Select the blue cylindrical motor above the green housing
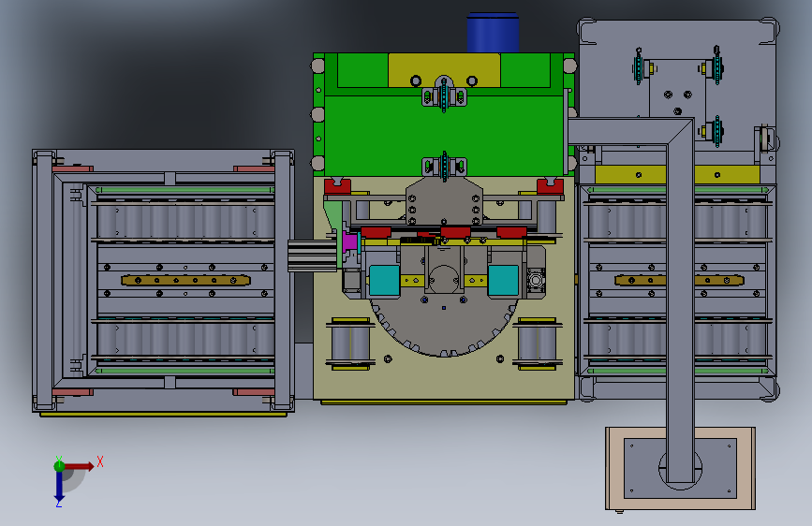Screen dimensions: 812x526 (x=493, y=33)
